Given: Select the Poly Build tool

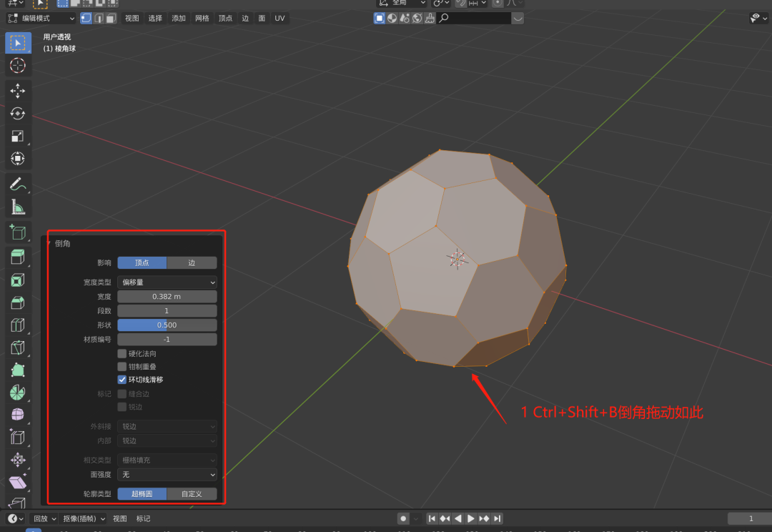Looking at the screenshot, I should 18,370.
